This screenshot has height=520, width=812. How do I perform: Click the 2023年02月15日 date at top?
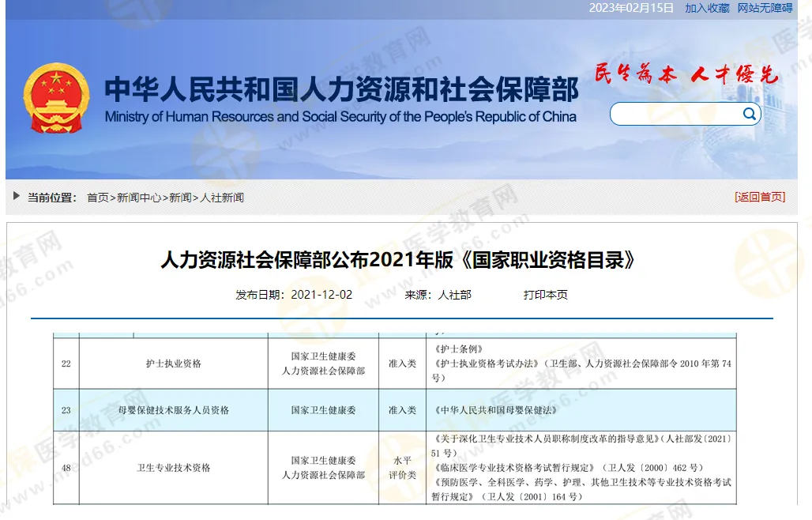631,8
